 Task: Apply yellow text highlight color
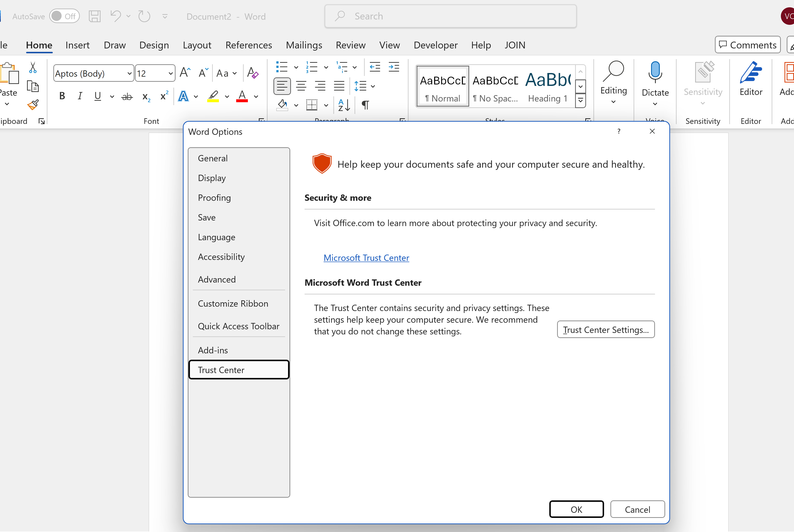click(213, 97)
